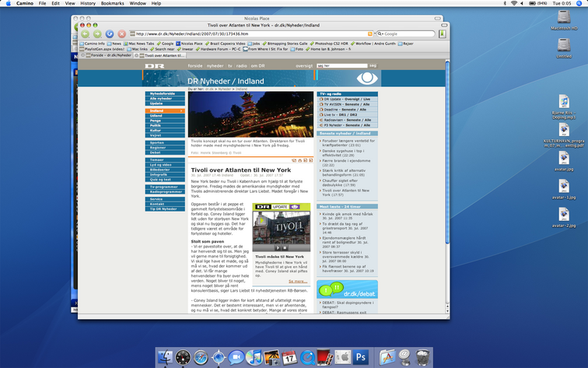Select avatar.jpg file on desktop

tap(564, 161)
